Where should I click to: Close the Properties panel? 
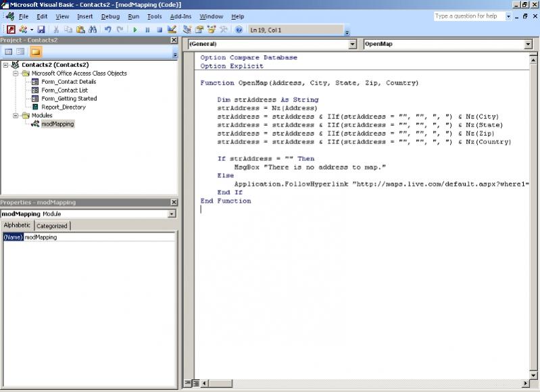[174, 202]
